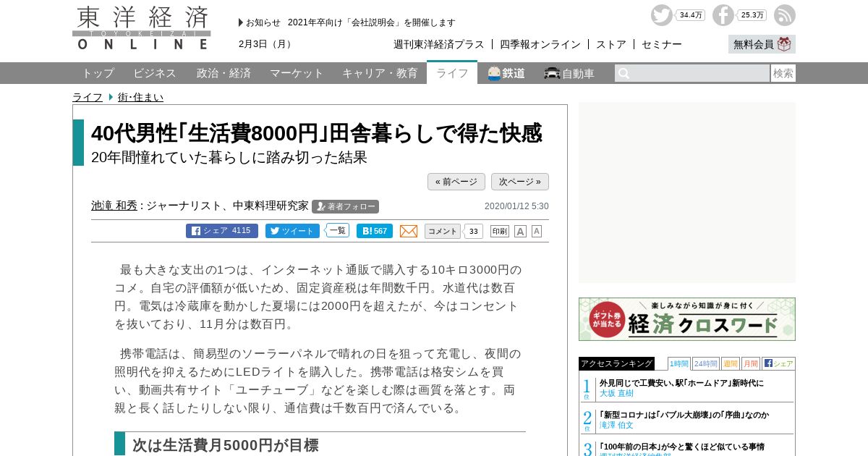Viewport: 868px width, 456px height.
Task: Select the 24時間 ranking tab
Action: pos(706,363)
